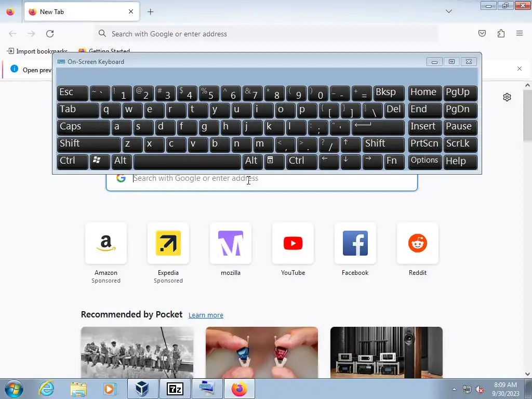Toggle the right Alt key
Image resolution: width=532 pixels, height=399 pixels.
(252, 162)
